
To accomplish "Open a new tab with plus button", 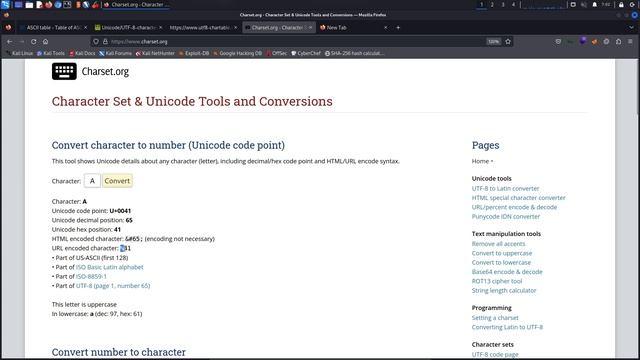I will [398, 28].
